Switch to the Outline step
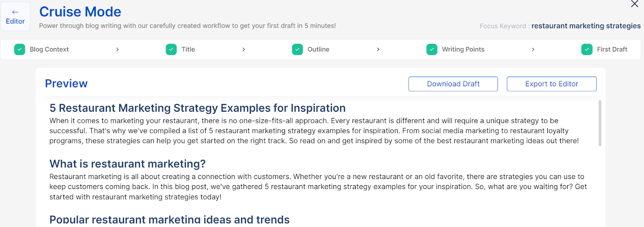The height and width of the screenshot is (227, 644). 318,49
